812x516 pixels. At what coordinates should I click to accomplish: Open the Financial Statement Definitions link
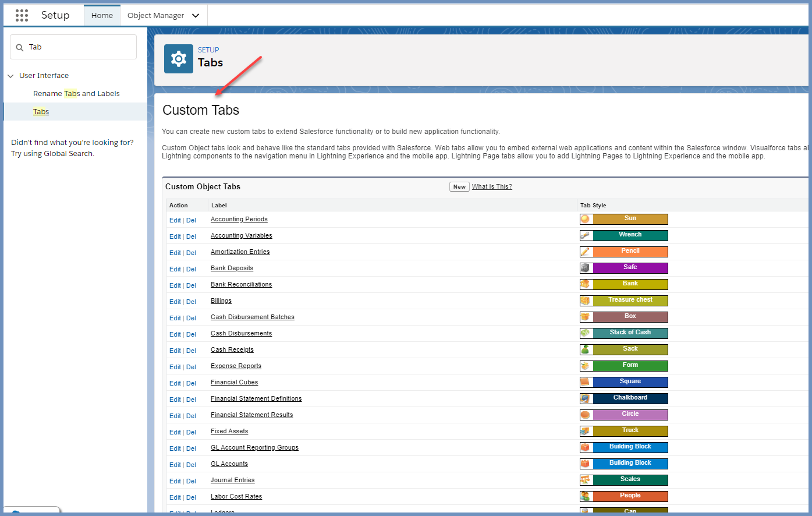coord(256,398)
